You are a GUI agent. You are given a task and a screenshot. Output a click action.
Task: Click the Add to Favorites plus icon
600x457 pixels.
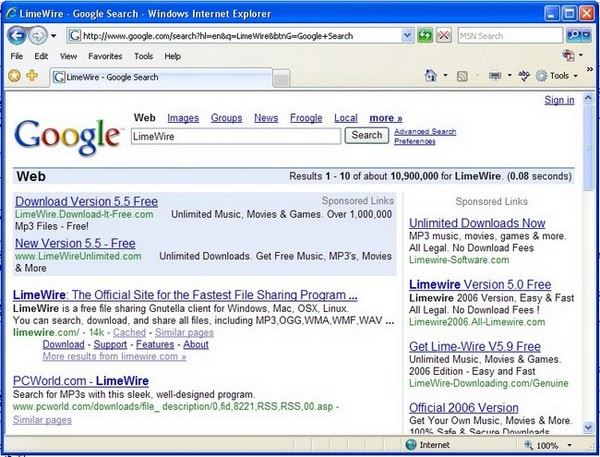[32, 76]
